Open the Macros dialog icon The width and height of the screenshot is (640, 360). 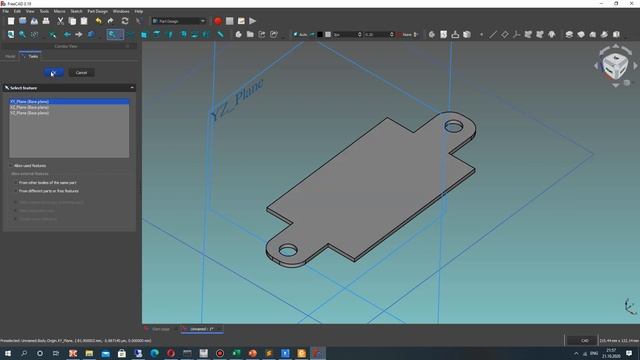241,21
